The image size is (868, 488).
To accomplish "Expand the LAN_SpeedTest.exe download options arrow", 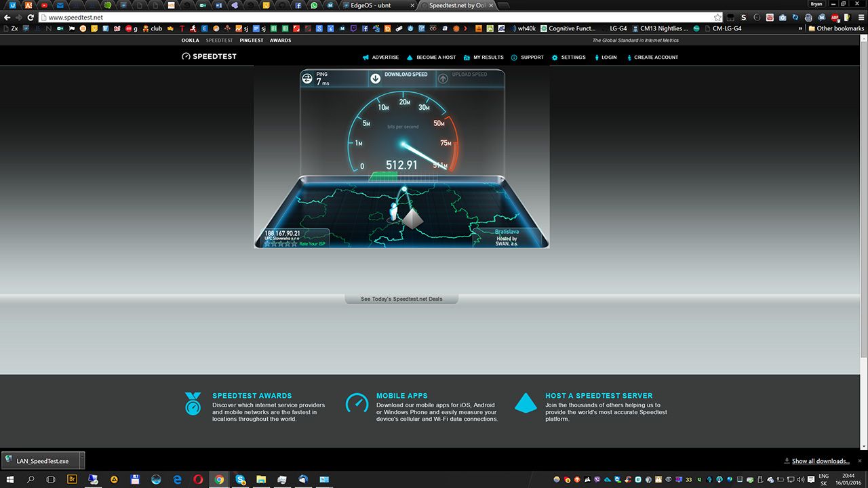I will (81, 461).
